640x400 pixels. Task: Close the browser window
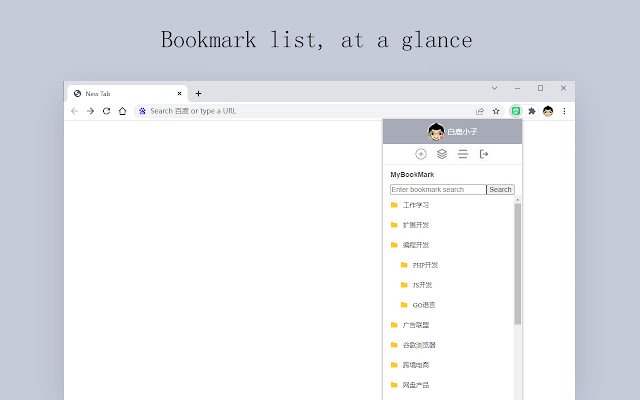click(563, 88)
